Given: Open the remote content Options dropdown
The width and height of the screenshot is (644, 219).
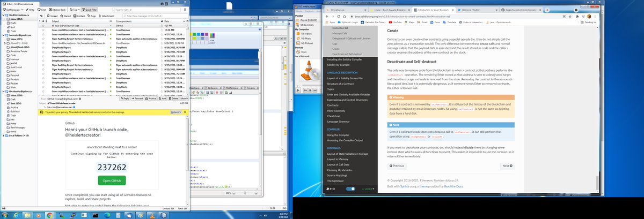Looking at the screenshot, I should (x=177, y=112).
